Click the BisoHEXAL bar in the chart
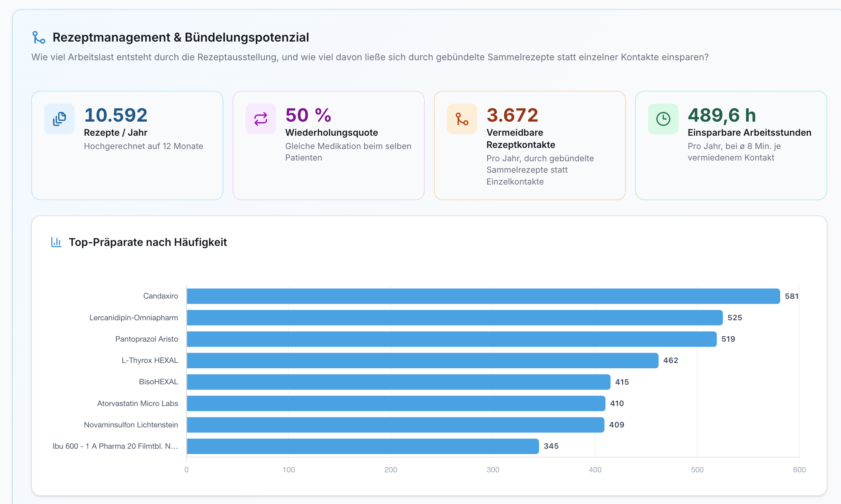 pos(399,382)
